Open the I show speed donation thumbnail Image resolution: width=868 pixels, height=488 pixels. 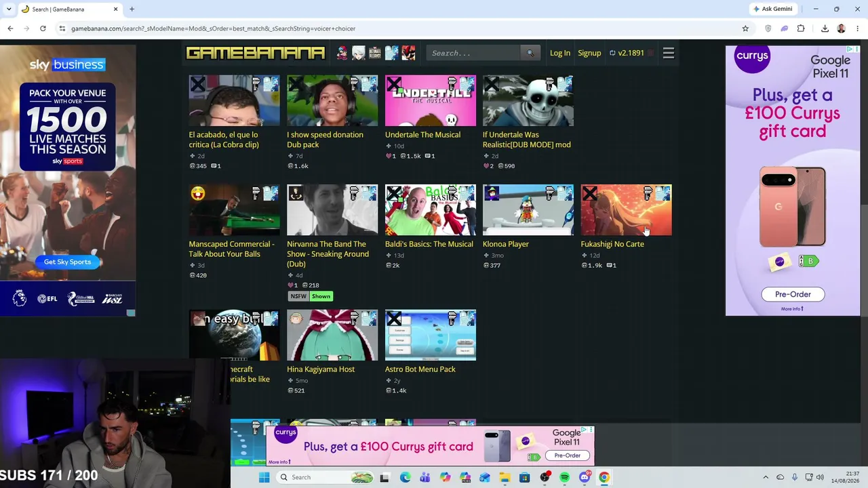coord(332,101)
